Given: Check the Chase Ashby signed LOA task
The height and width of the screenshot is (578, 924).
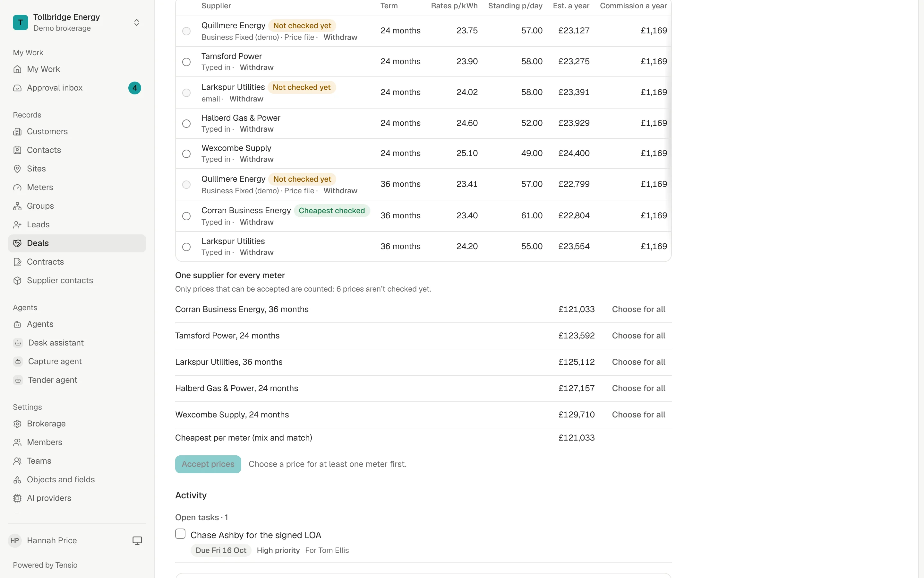Looking at the screenshot, I should coord(180,534).
